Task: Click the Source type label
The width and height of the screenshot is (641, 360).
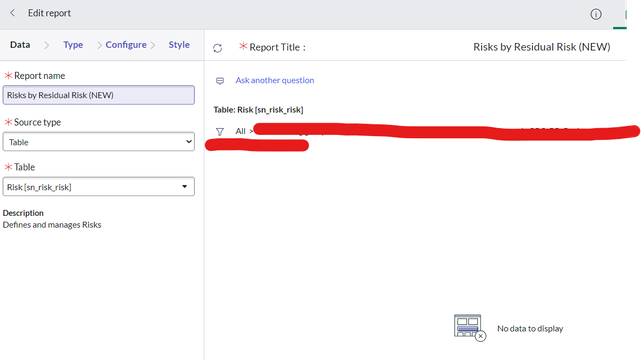Action: click(37, 122)
